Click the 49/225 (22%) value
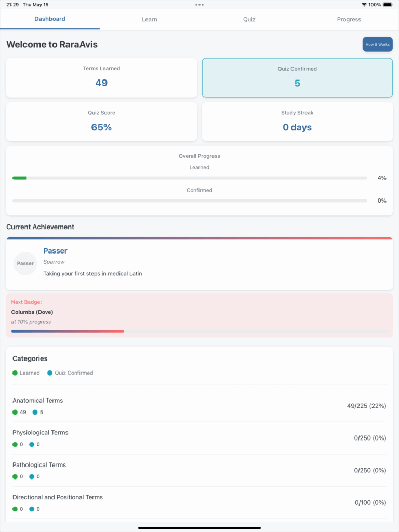Viewport: 399px width, 532px height. 366,406
